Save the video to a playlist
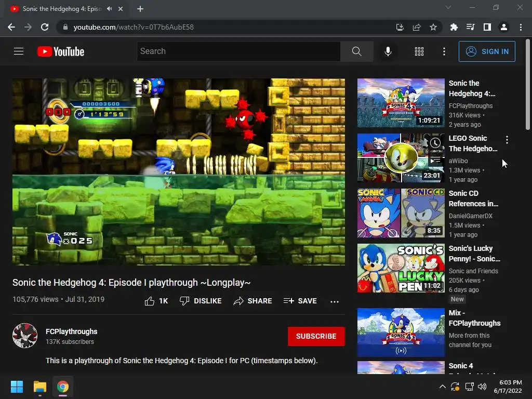 pos(300,301)
